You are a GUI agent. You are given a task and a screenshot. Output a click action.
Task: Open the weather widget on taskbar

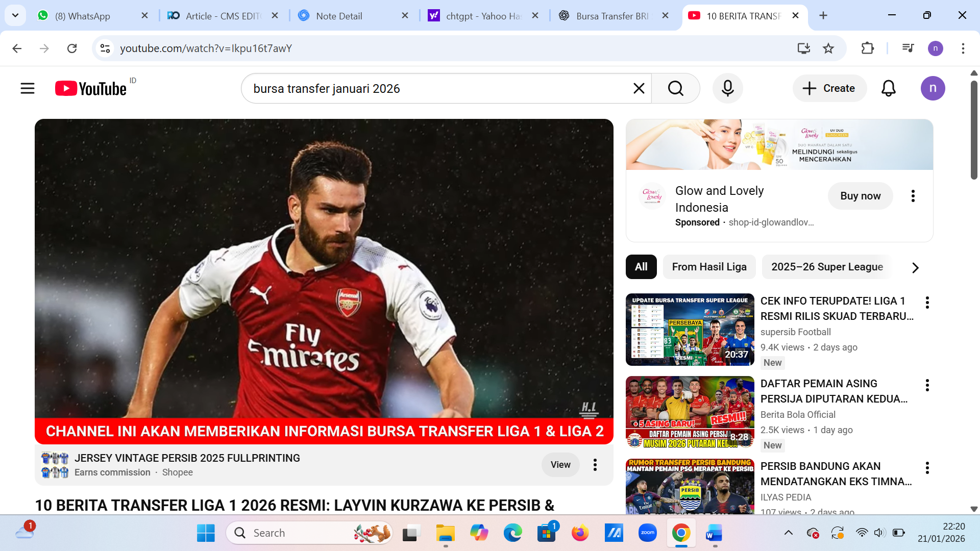pyautogui.click(x=24, y=532)
